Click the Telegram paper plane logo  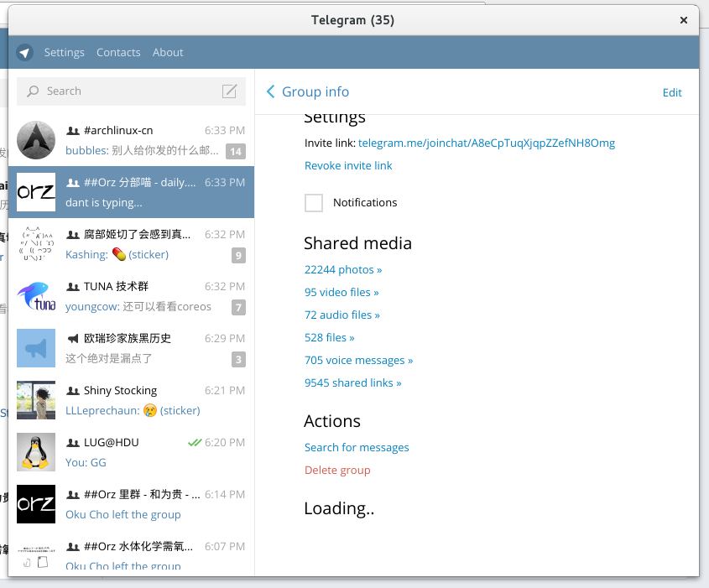(x=25, y=53)
